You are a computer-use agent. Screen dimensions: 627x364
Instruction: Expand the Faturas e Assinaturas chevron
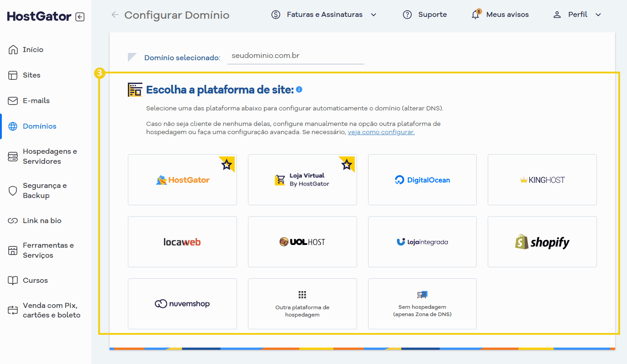click(374, 15)
